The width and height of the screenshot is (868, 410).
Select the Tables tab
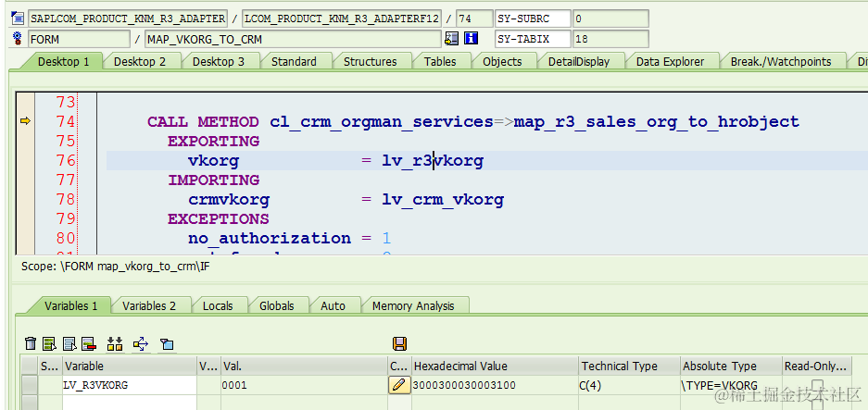[x=440, y=61]
